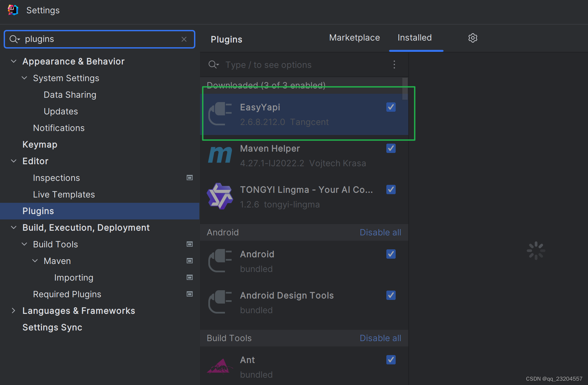Click project-level icon beside Inspections
Screen dimensions: 588x385
point(190,178)
